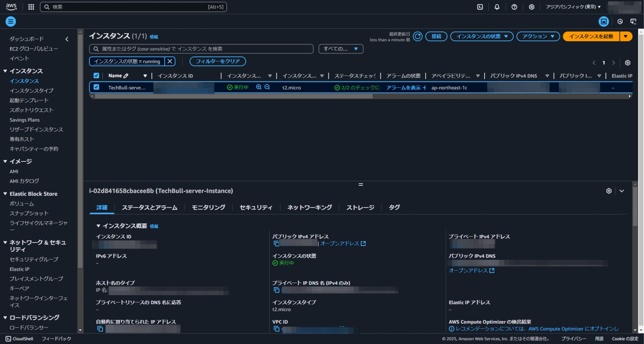This screenshot has height=344, width=644.
Task: Collapse the Elastic Block Store sidebar section
Action: click(x=5, y=194)
